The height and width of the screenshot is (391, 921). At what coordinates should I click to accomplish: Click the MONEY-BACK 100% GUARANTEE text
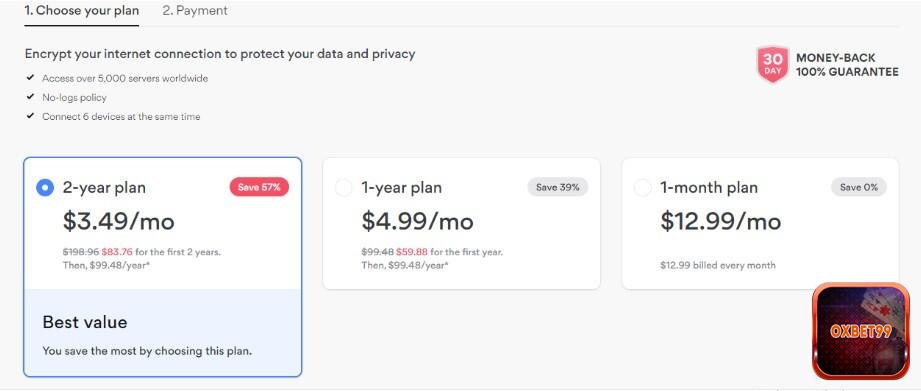[x=847, y=65]
